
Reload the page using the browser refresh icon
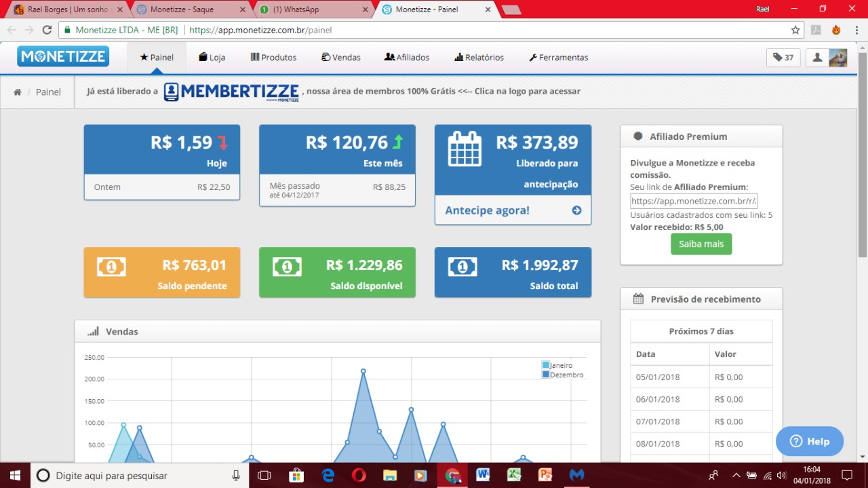pos(47,30)
